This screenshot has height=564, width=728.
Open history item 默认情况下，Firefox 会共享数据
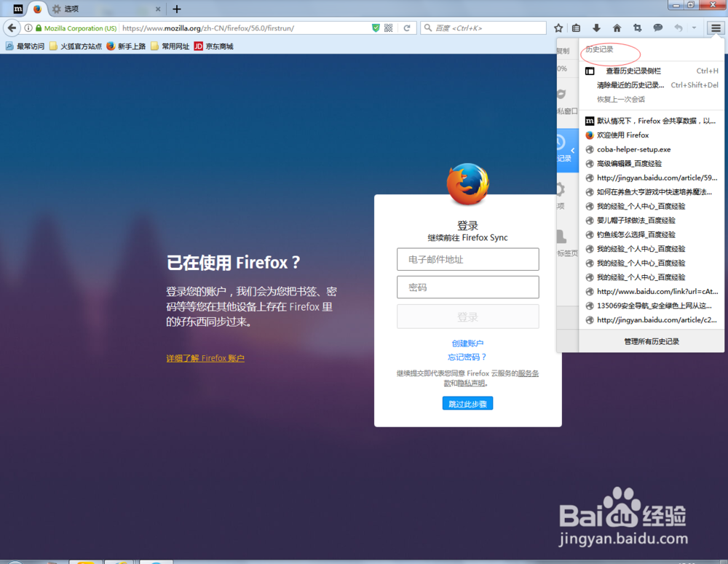[x=652, y=121]
